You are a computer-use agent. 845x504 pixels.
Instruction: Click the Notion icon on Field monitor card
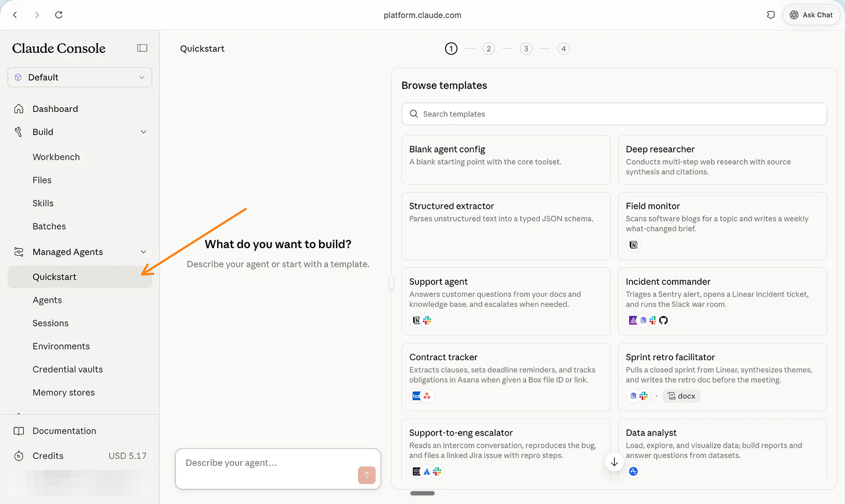tap(633, 245)
